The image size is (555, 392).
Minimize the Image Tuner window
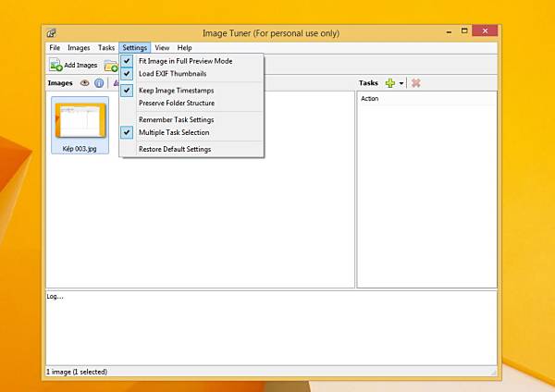pos(450,31)
